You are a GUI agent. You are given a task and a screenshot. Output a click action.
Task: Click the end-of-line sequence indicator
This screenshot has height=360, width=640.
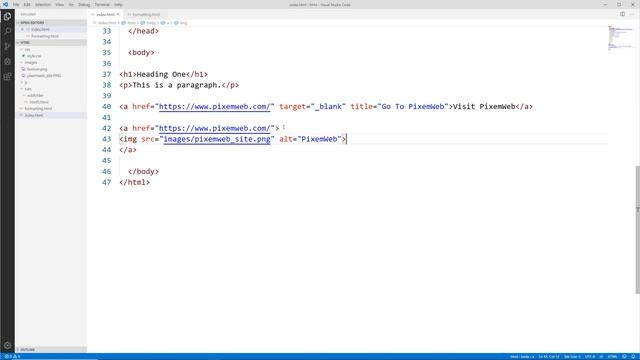(x=601, y=357)
